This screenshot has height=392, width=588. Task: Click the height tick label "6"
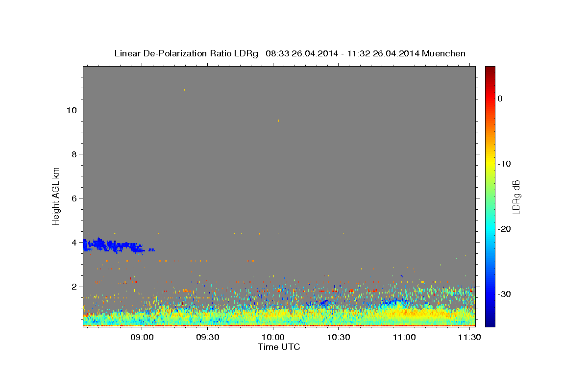(x=73, y=198)
